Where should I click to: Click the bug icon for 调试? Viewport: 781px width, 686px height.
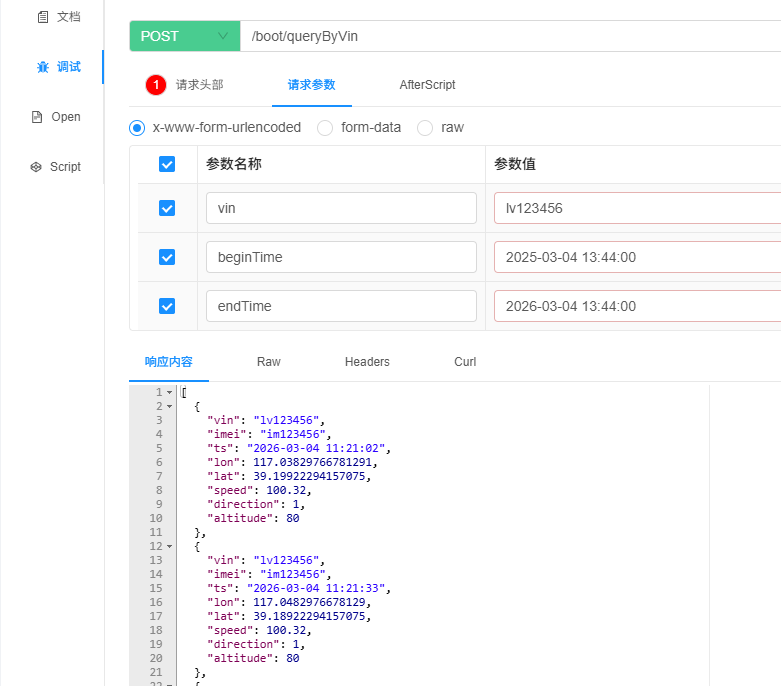pos(42,67)
